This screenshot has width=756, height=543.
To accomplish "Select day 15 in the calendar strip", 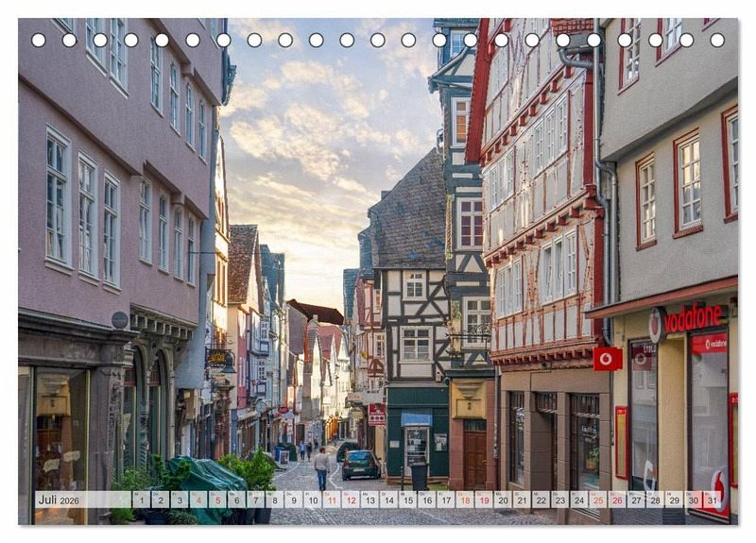I will coord(407,501).
